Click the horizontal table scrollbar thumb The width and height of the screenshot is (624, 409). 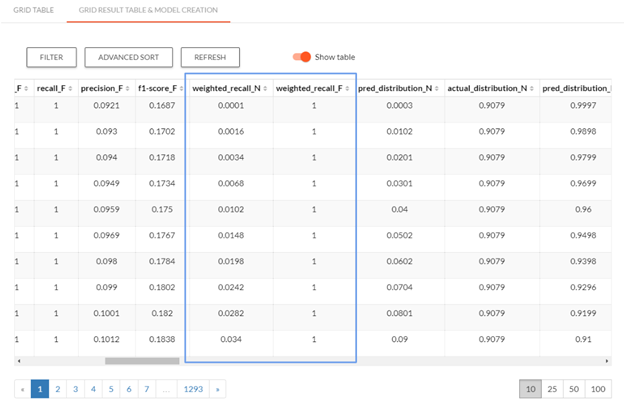(x=142, y=360)
